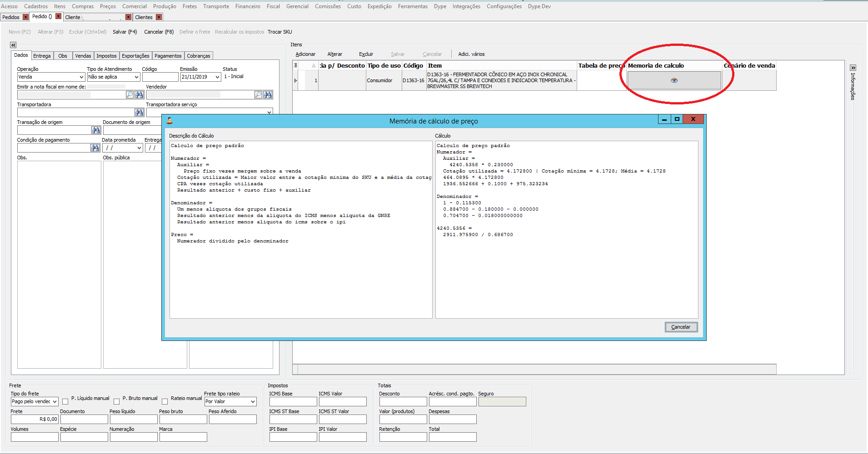Maximize the Memória de cálculo de preço dialog
The height and width of the screenshot is (454, 868).
tap(677, 119)
